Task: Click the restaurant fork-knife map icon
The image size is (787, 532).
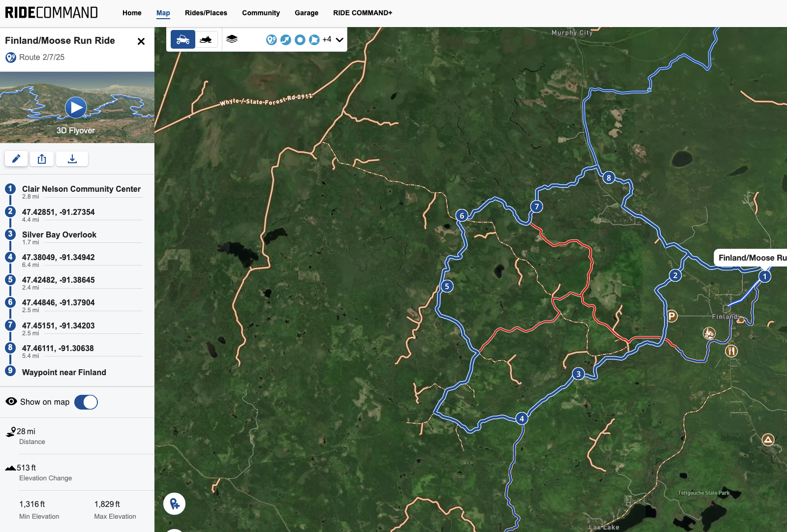Action: [731, 351]
